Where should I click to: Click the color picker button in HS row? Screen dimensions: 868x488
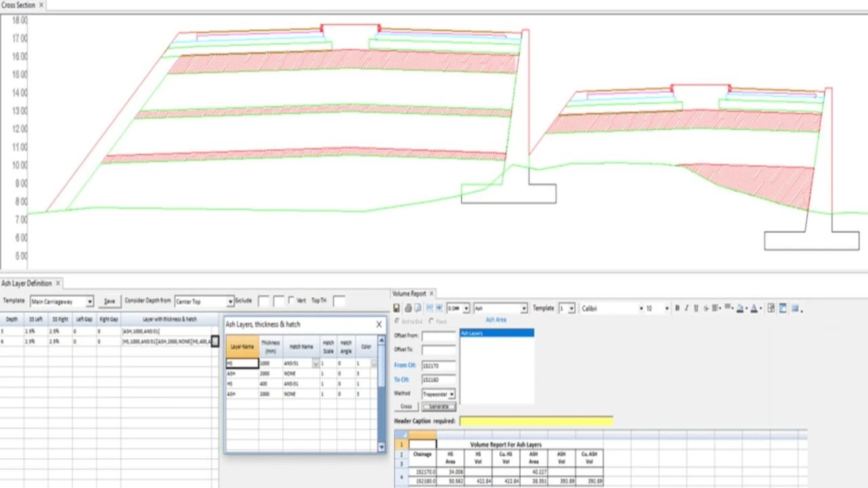[x=374, y=364]
